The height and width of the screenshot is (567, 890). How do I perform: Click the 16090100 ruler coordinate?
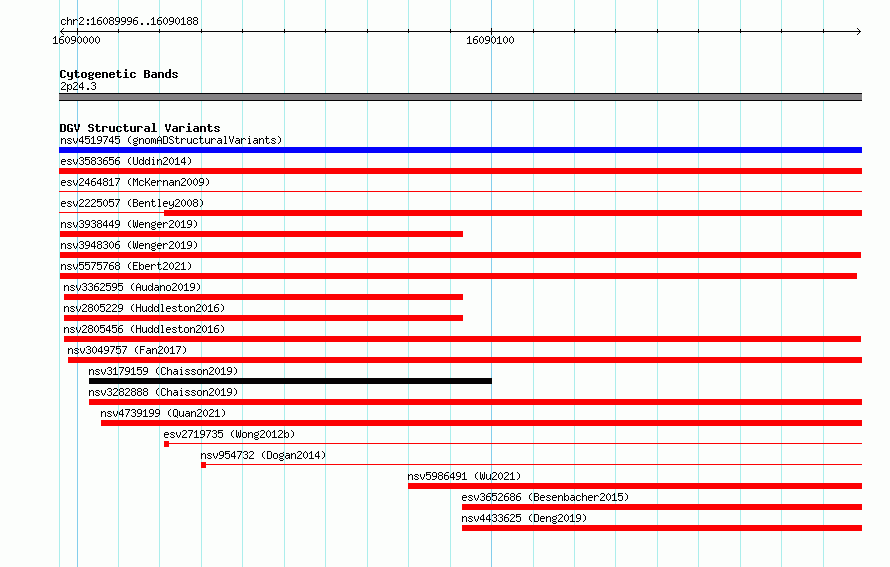click(490, 40)
